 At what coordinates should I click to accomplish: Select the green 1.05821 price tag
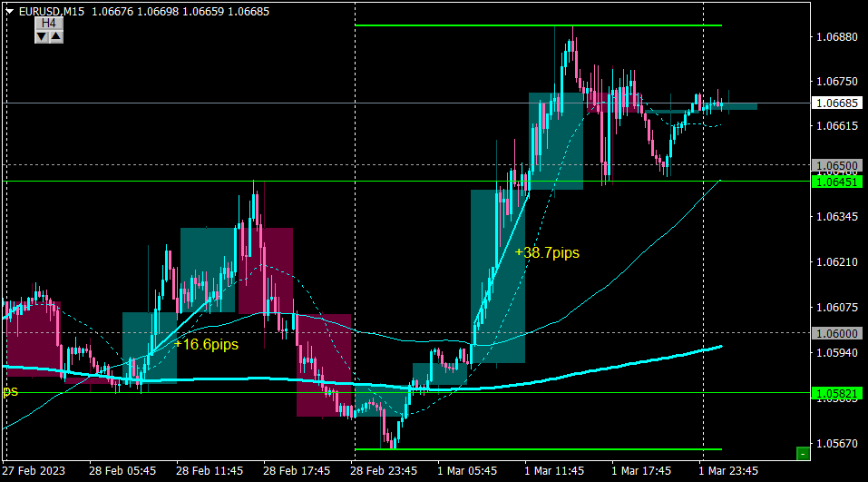[x=837, y=393]
